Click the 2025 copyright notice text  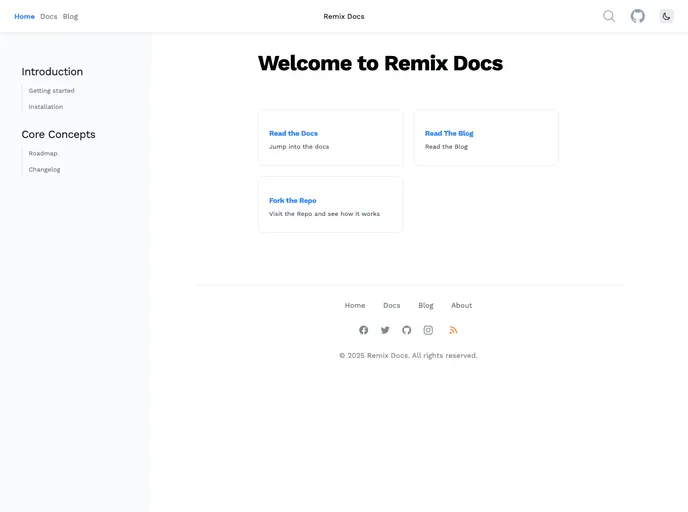[x=408, y=355]
